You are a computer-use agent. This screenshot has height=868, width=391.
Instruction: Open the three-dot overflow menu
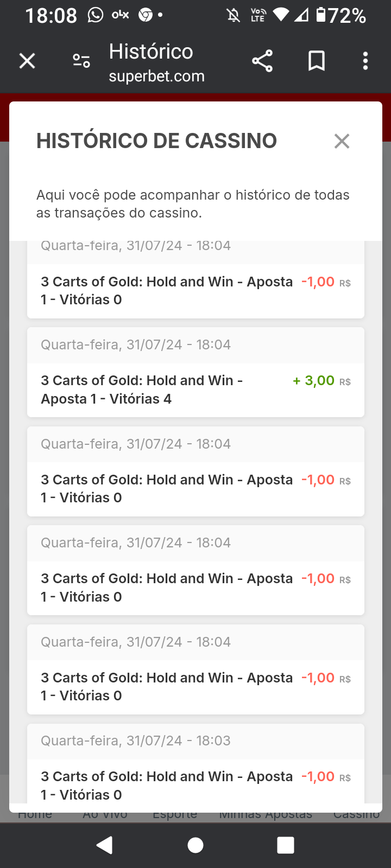coord(365,61)
